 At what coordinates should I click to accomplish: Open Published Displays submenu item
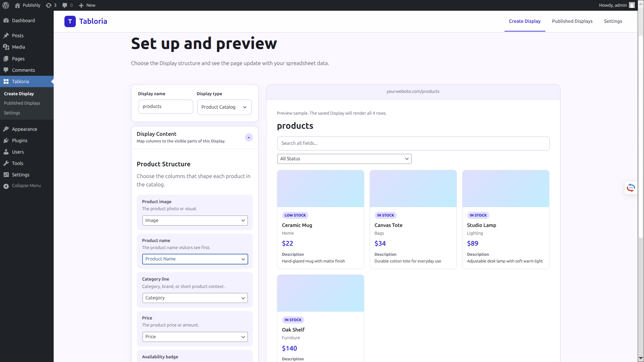(x=22, y=103)
